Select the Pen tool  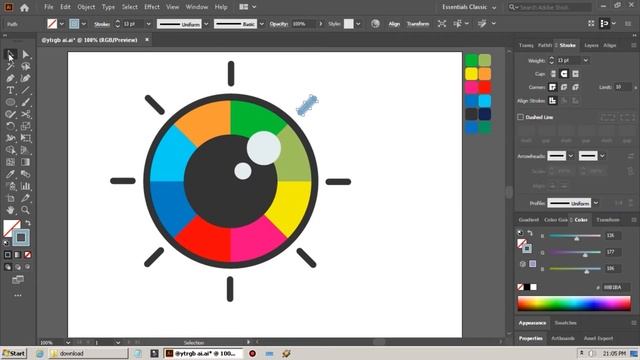coord(11,78)
